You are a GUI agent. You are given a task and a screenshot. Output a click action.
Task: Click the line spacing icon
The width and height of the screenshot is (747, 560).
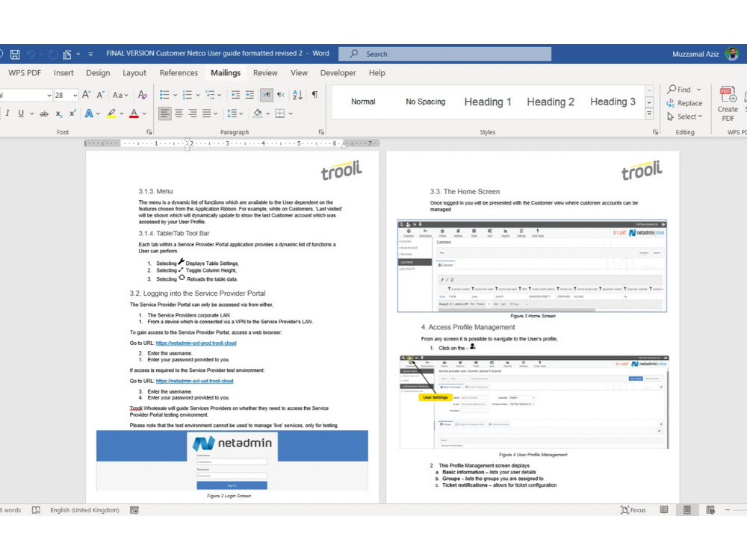click(232, 113)
